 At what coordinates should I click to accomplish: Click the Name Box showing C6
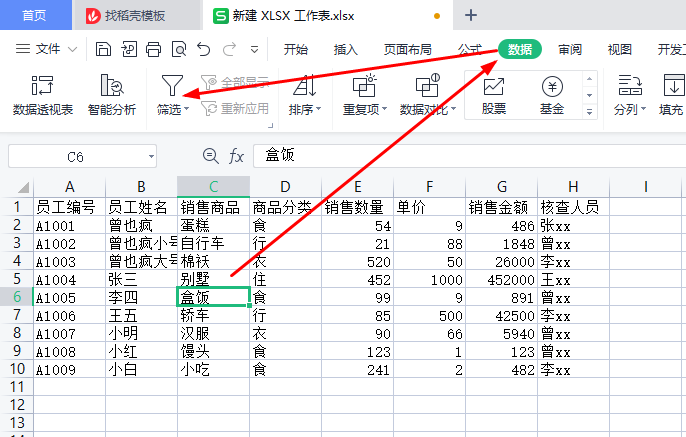[75, 157]
